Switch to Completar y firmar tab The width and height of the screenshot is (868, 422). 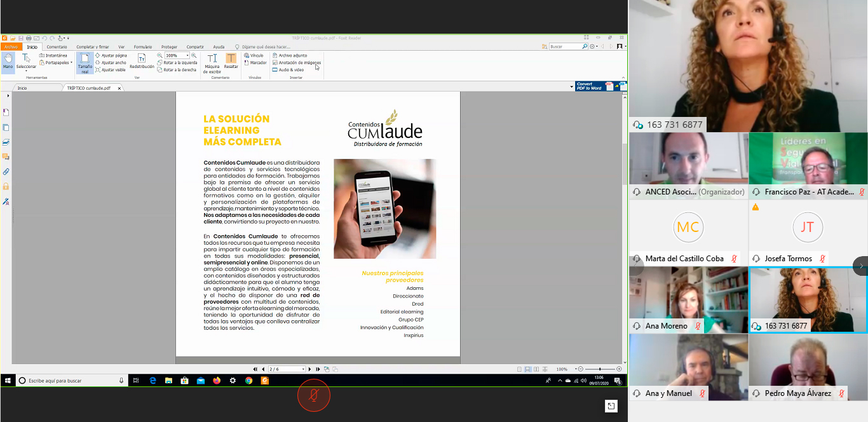coord(93,46)
